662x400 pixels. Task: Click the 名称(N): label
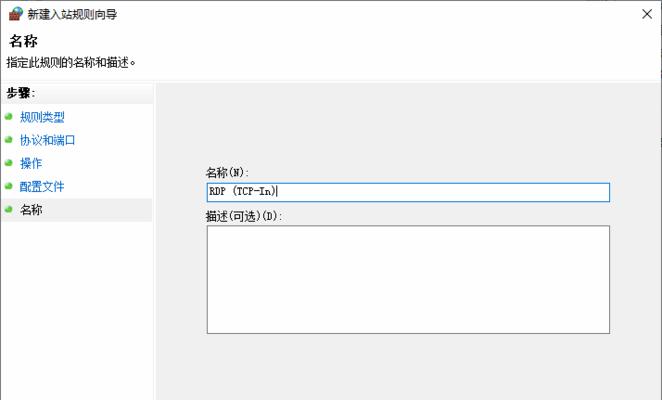point(227,172)
